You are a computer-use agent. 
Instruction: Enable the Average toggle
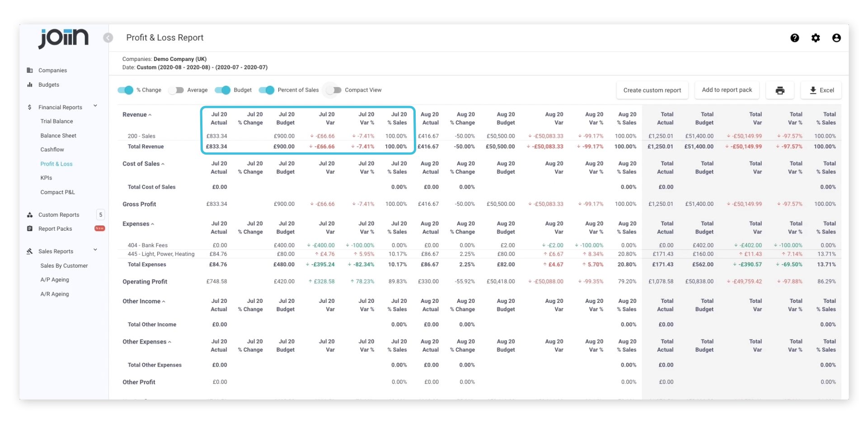point(176,90)
